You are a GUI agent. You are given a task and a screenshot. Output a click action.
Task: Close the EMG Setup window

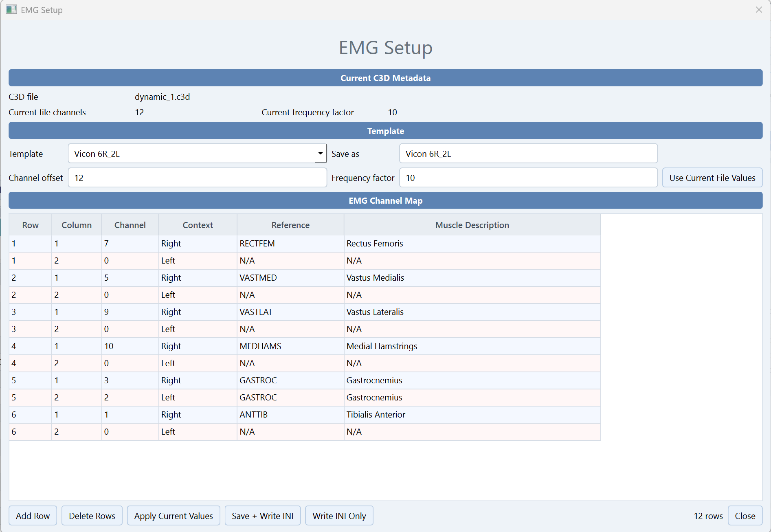[759, 10]
